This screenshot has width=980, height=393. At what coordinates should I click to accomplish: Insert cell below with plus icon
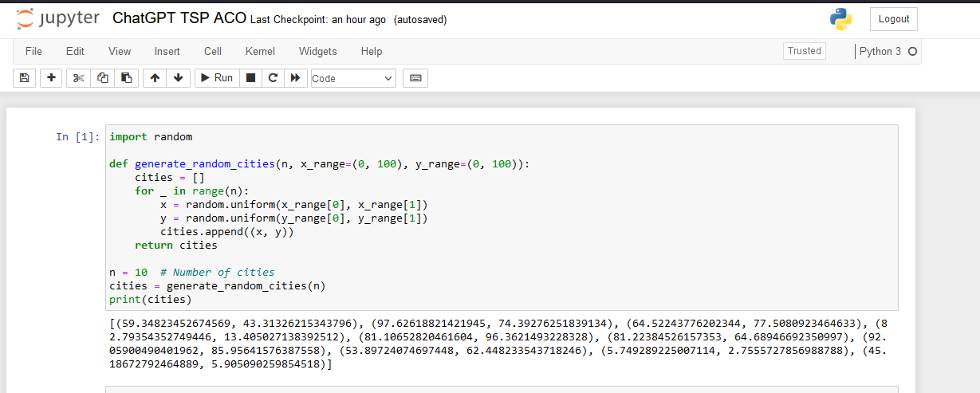click(x=51, y=78)
